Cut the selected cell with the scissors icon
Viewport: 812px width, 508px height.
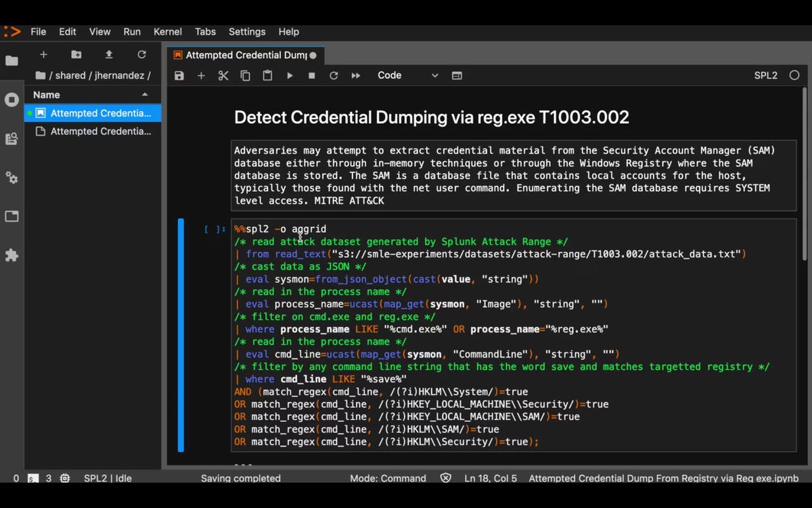click(x=223, y=76)
